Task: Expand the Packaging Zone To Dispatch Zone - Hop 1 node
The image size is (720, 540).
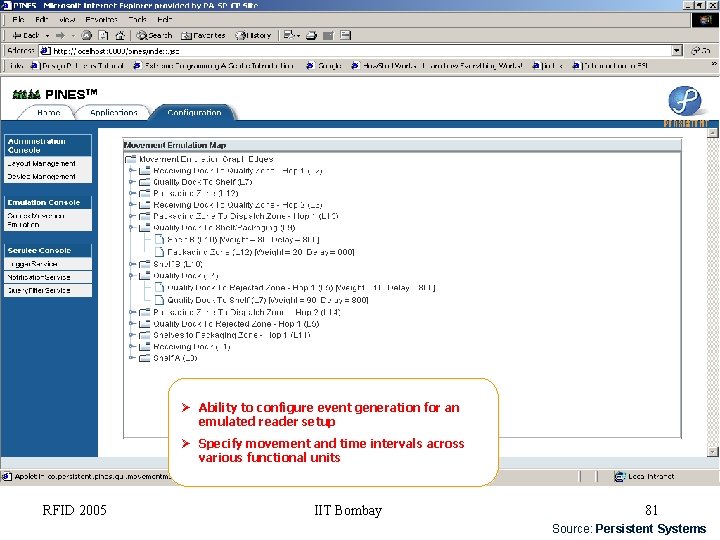Action: point(132,216)
